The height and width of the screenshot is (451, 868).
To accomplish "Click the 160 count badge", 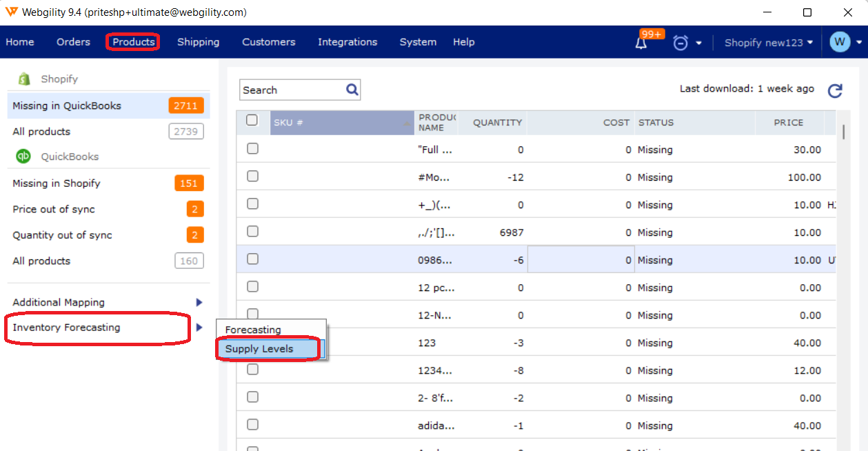I will click(189, 261).
